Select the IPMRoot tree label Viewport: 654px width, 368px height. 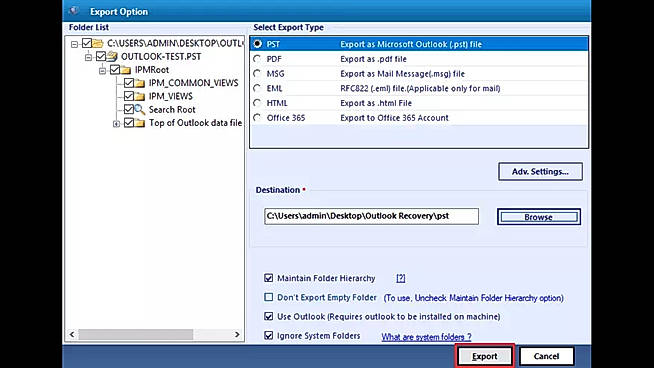[x=152, y=70]
